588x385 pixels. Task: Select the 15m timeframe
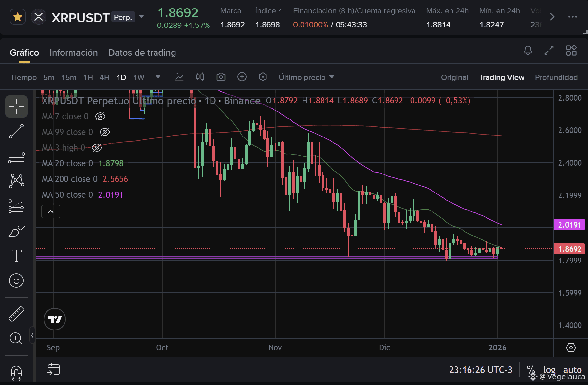[x=69, y=77]
